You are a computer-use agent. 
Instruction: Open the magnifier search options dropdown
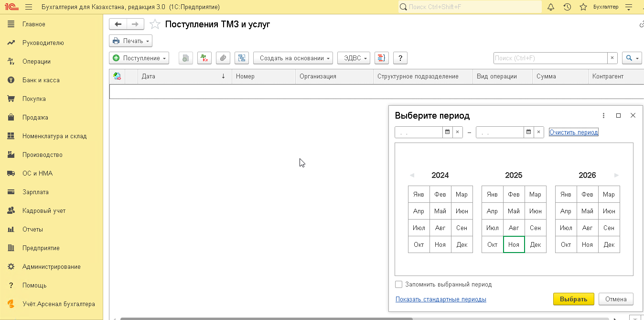[x=632, y=58]
